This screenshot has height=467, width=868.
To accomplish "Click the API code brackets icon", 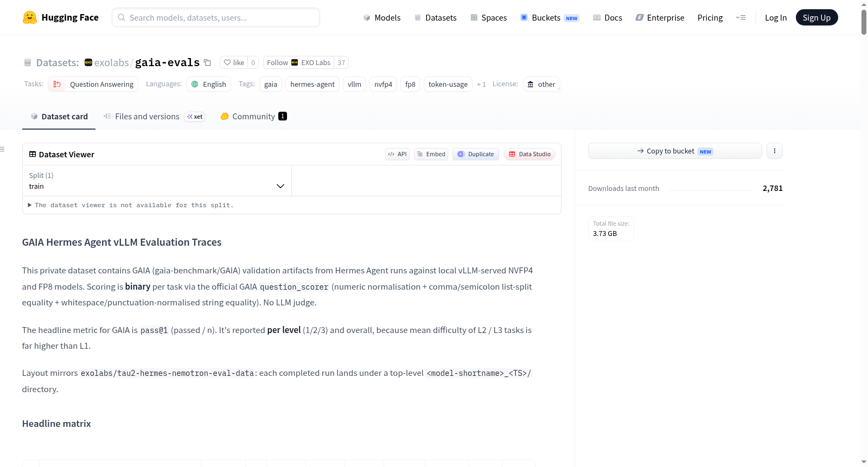I will [x=391, y=154].
